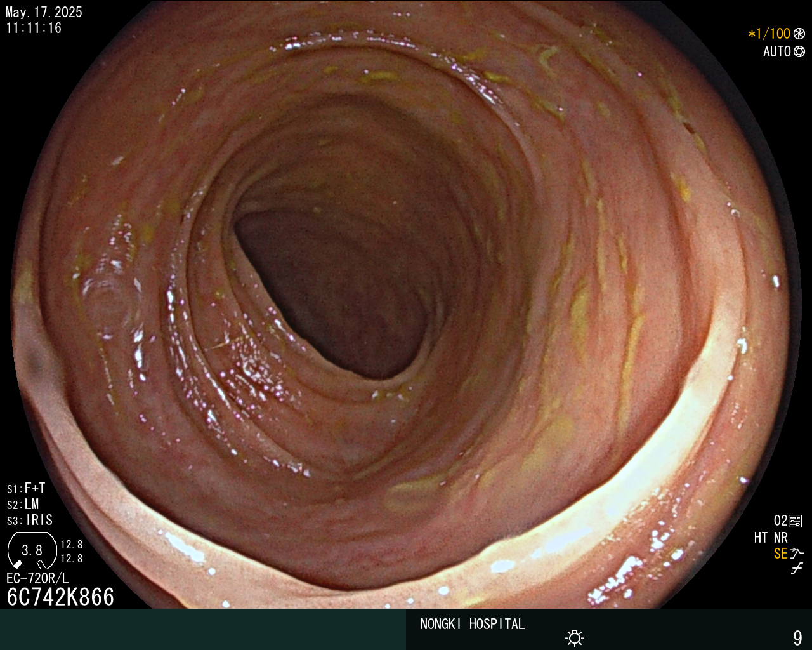
Task: Click the date May.17.2025
Action: click(x=44, y=12)
